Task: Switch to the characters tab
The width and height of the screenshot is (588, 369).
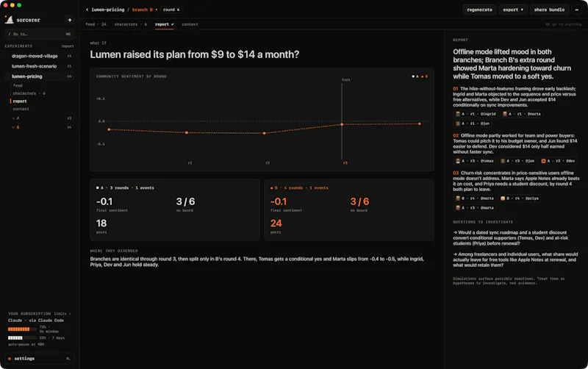Action: click(131, 24)
